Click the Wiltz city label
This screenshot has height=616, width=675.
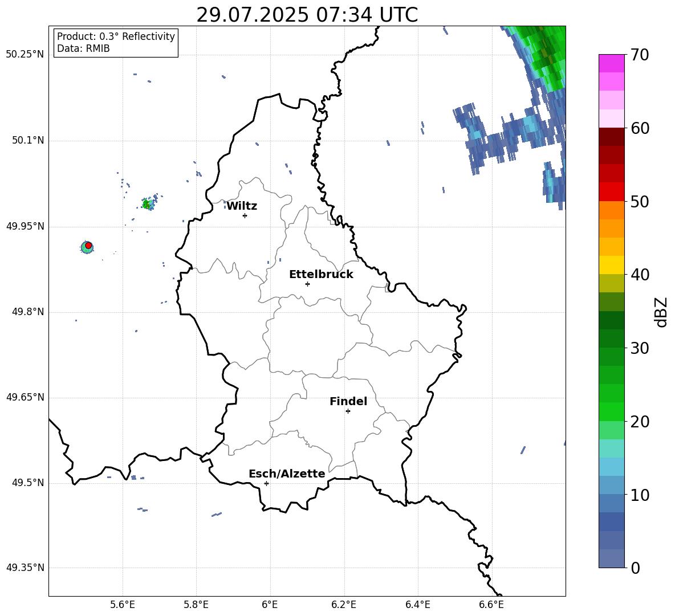pos(242,206)
